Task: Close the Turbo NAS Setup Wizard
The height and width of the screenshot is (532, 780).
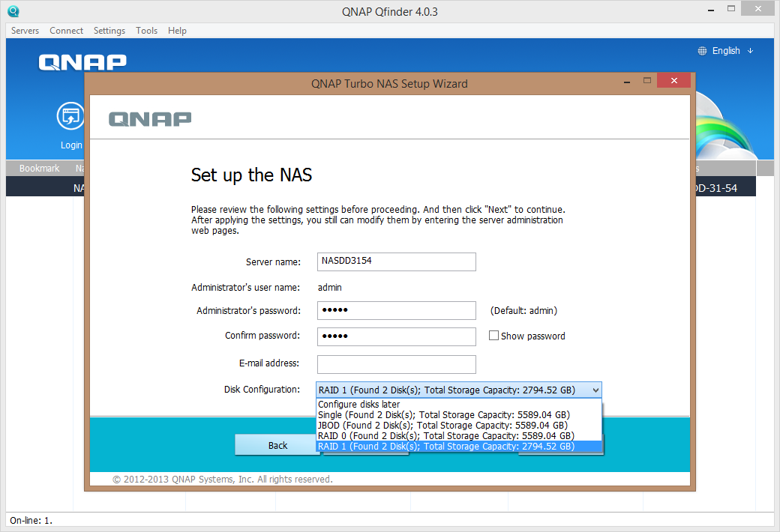Action: tap(673, 80)
